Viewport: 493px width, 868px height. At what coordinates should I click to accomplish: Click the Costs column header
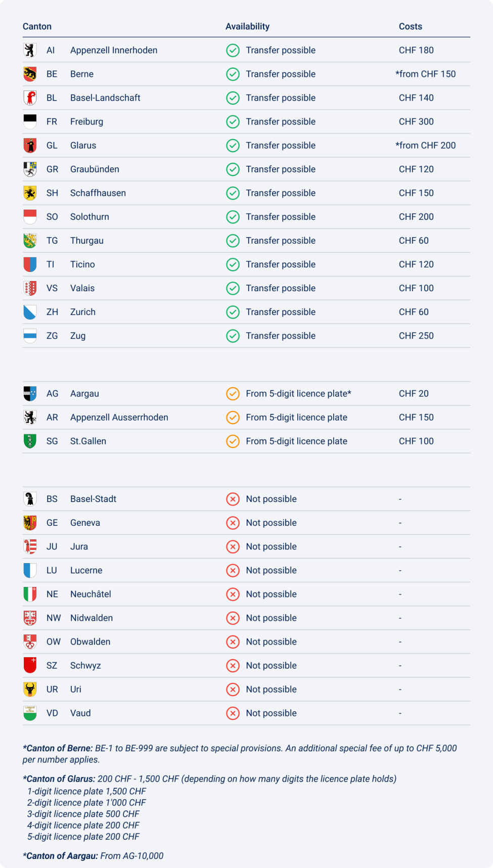[x=410, y=26]
